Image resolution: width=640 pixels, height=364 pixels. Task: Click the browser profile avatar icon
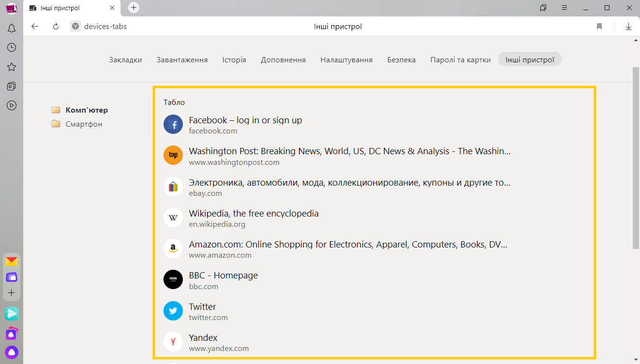coord(12,8)
